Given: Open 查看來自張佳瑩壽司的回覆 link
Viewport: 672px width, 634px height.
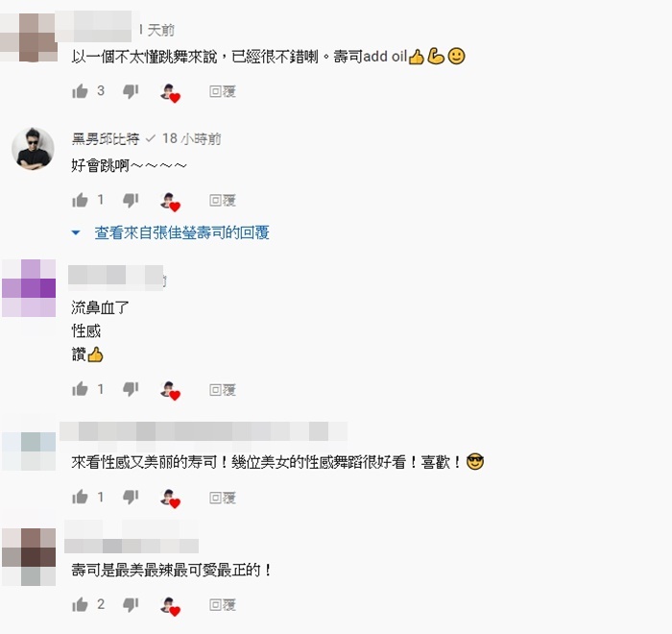Looking at the screenshot, I should pyautogui.click(x=181, y=232).
